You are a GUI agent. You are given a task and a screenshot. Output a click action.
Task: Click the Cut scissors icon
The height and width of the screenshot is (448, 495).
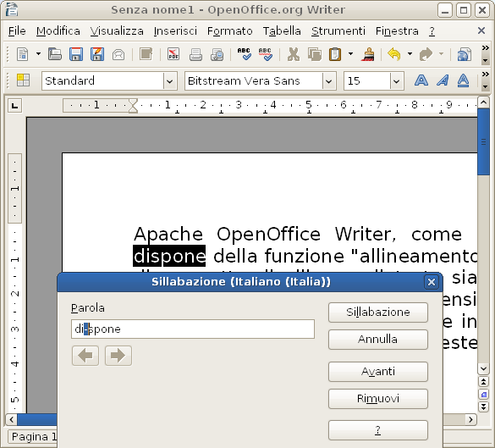294,54
